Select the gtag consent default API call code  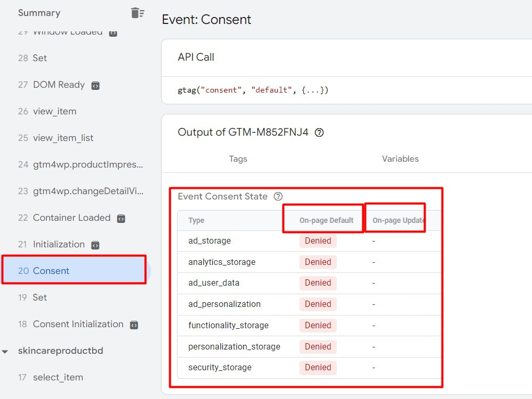pyautogui.click(x=254, y=90)
